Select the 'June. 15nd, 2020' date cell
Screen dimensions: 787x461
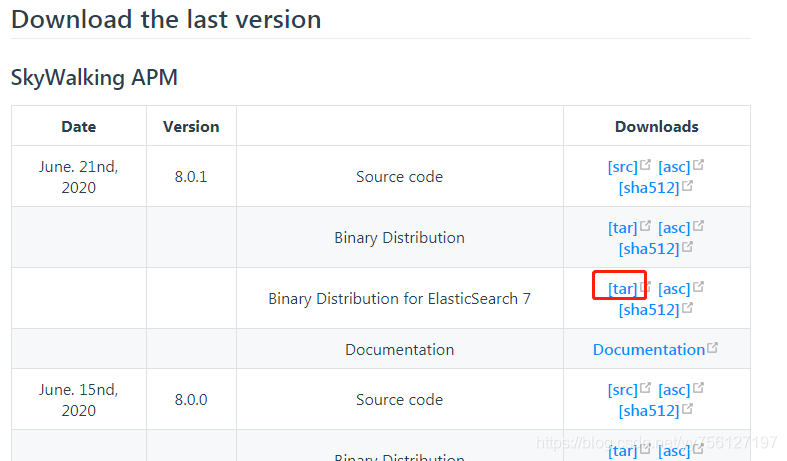pyautogui.click(x=79, y=400)
